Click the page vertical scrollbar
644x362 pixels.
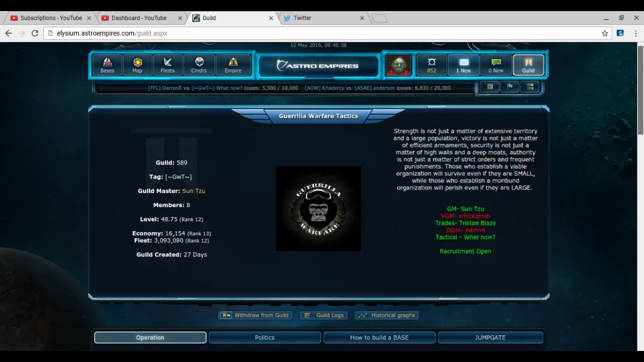coord(640,90)
